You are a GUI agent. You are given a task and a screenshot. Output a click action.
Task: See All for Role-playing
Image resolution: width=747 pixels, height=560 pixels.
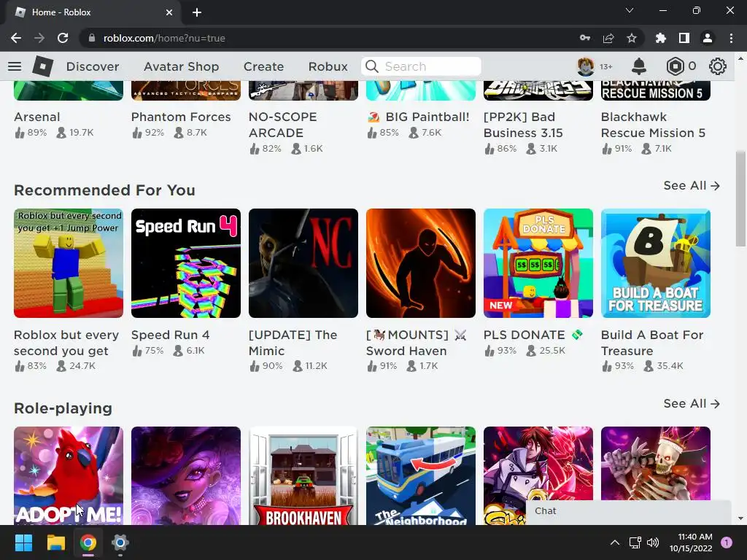[x=692, y=403]
